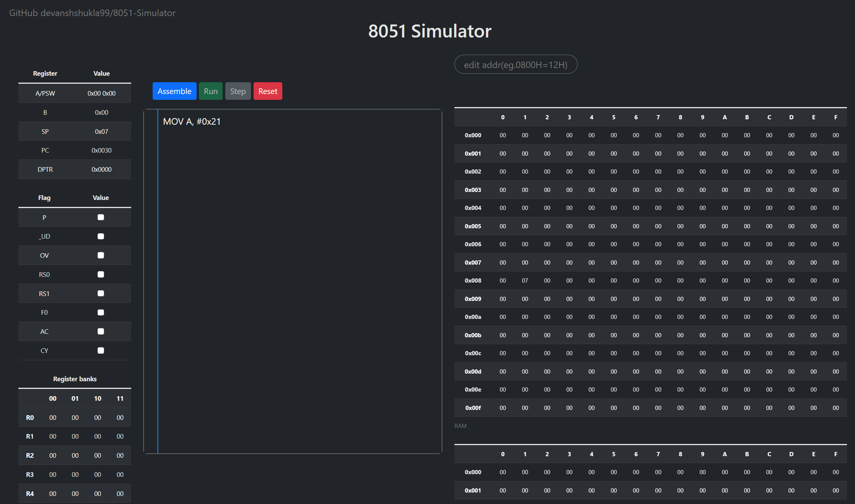
Task: Click inside the assembly code editor
Action: point(300,281)
